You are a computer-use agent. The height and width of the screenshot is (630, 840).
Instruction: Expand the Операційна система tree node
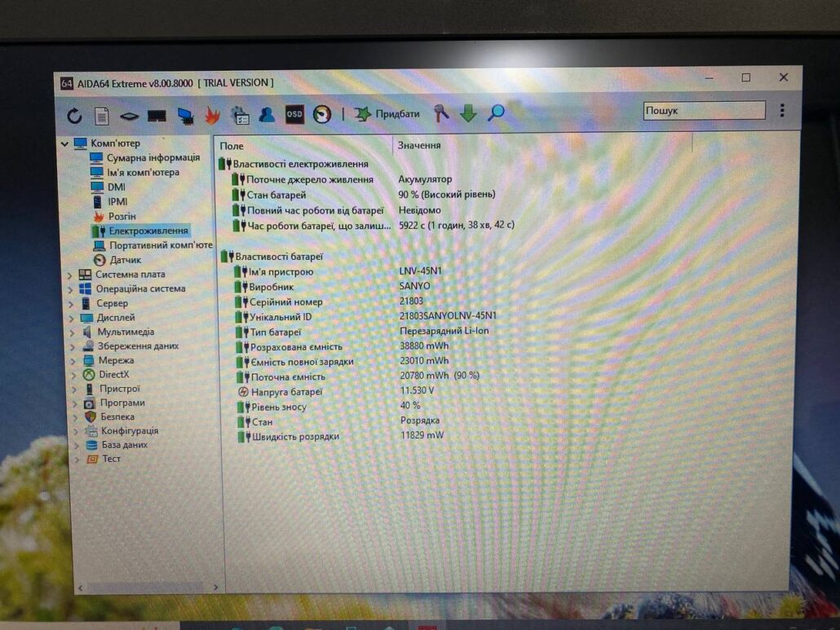tap(70, 289)
